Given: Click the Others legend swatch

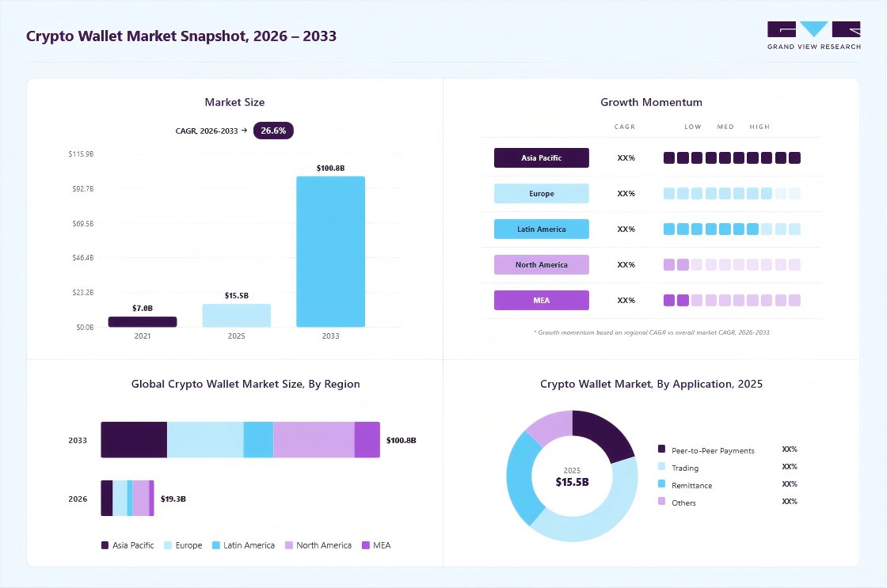Looking at the screenshot, I should pos(661,501).
